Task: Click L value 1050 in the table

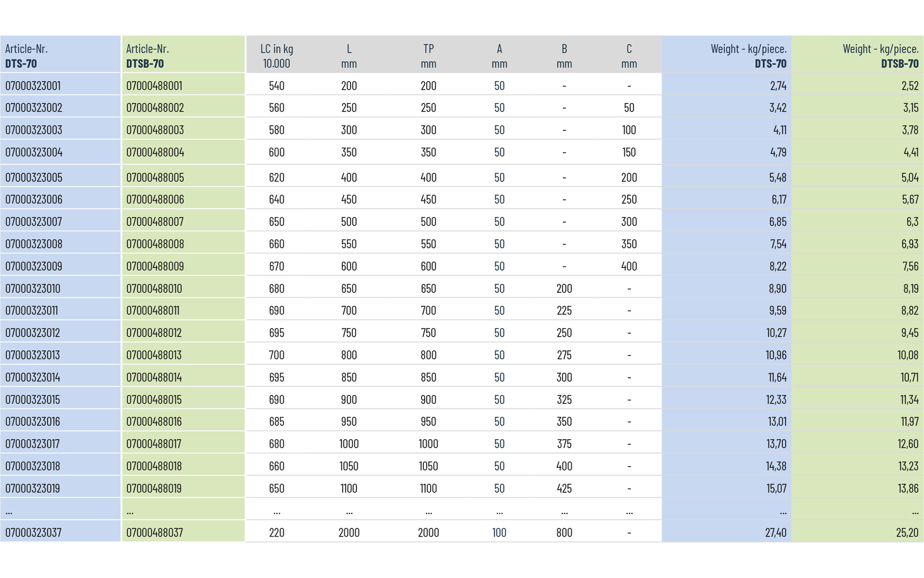Action: coord(349,466)
